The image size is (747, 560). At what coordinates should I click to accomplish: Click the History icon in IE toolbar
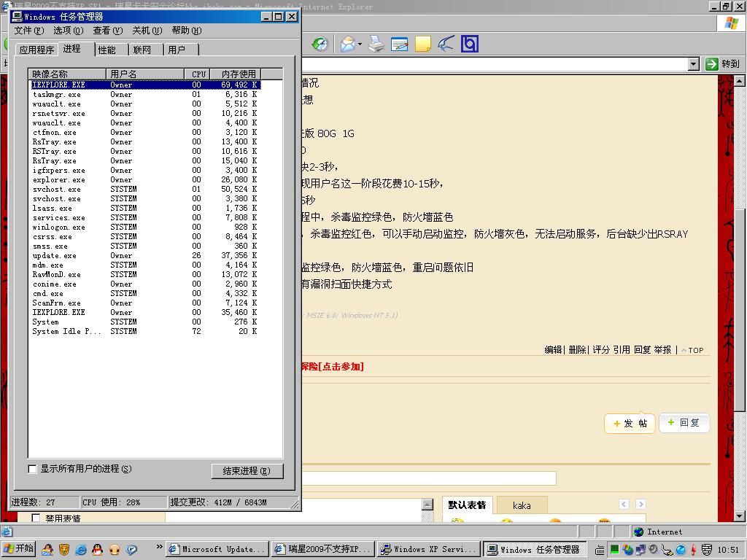[320, 44]
